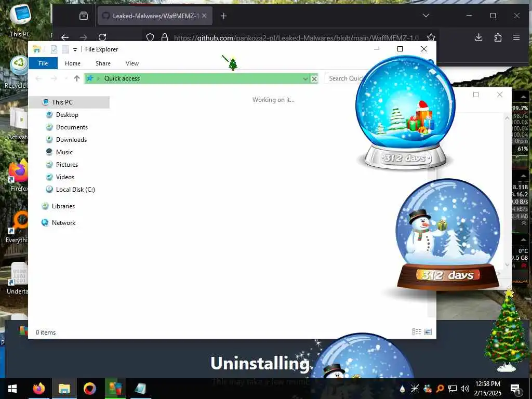
Task: Open the Firefox hamburger menu
Action: point(516,37)
